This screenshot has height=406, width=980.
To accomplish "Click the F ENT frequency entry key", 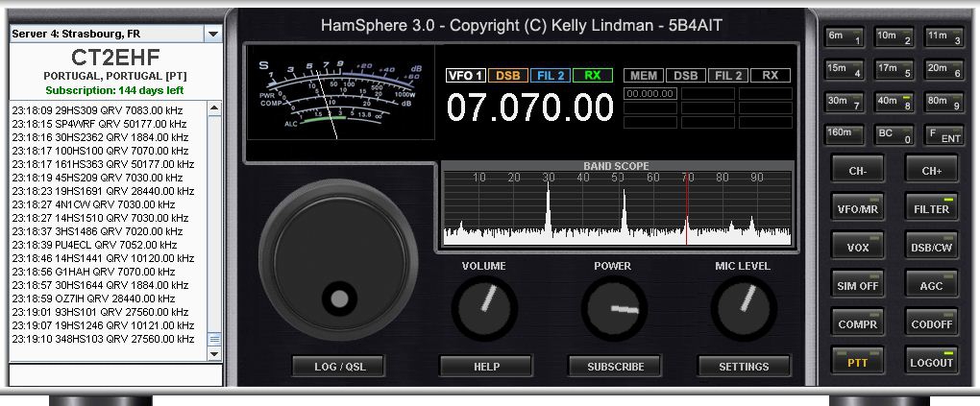I will pyautogui.click(x=943, y=135).
